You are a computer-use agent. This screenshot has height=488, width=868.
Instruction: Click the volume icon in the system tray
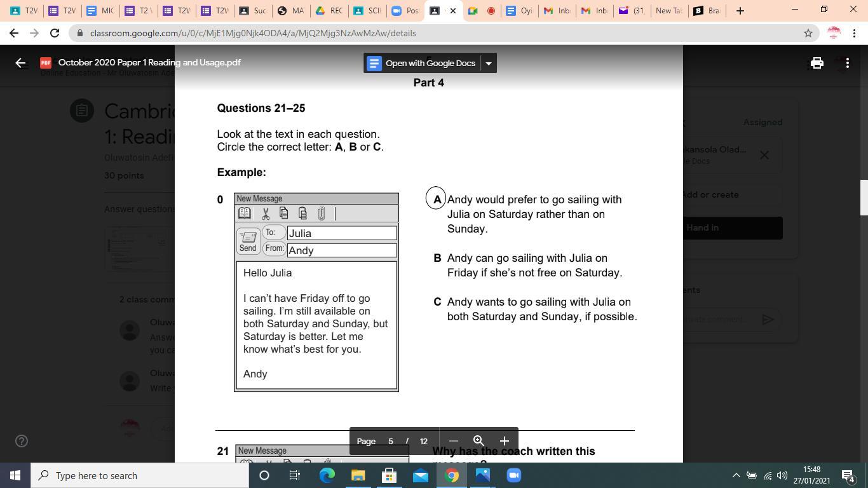(782, 475)
